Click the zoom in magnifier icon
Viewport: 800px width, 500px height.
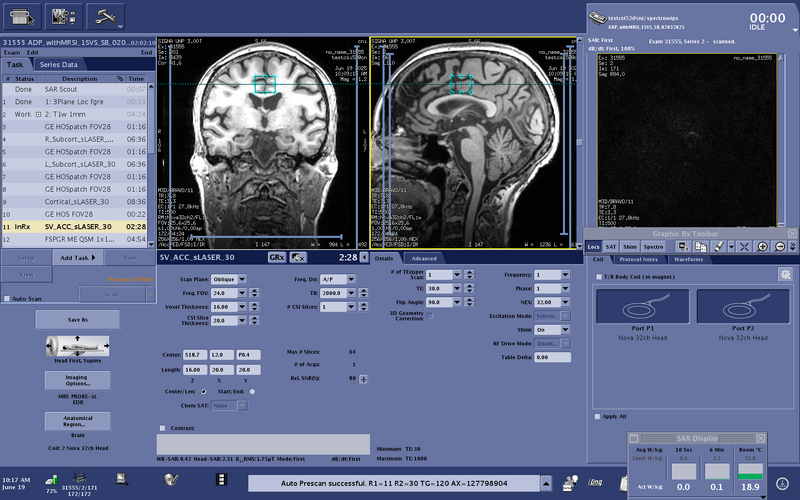[762, 247]
